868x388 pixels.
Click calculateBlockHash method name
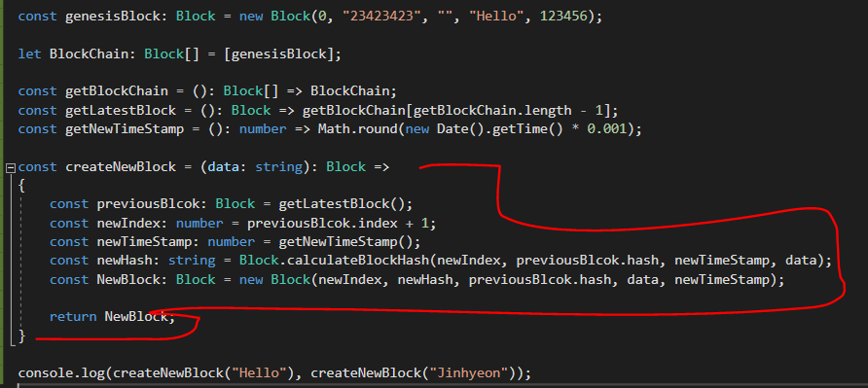click(358, 261)
